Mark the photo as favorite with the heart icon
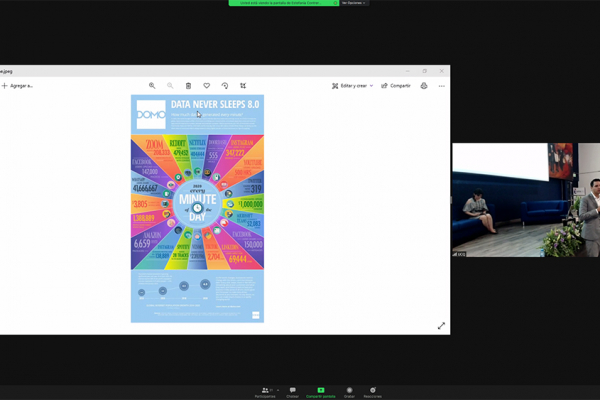This screenshot has height=400, width=600. pos(207,86)
